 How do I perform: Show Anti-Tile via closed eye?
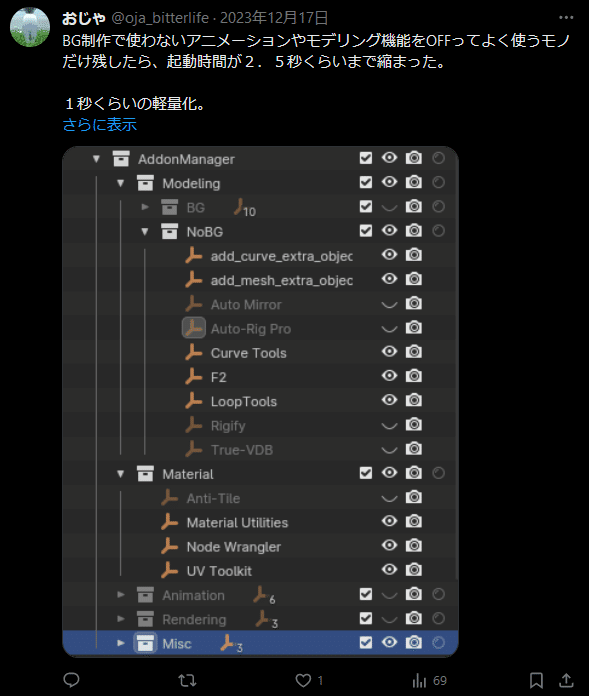[x=389, y=498]
